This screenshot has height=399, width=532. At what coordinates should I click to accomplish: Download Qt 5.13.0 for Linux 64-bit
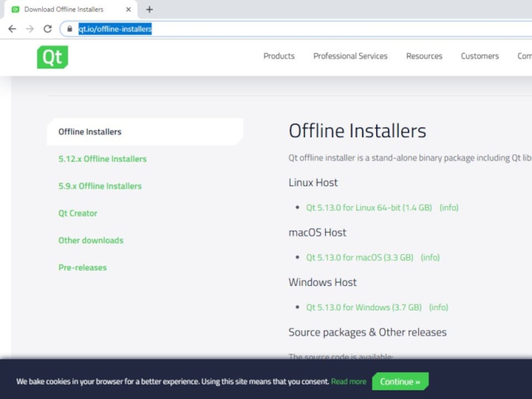(x=369, y=207)
